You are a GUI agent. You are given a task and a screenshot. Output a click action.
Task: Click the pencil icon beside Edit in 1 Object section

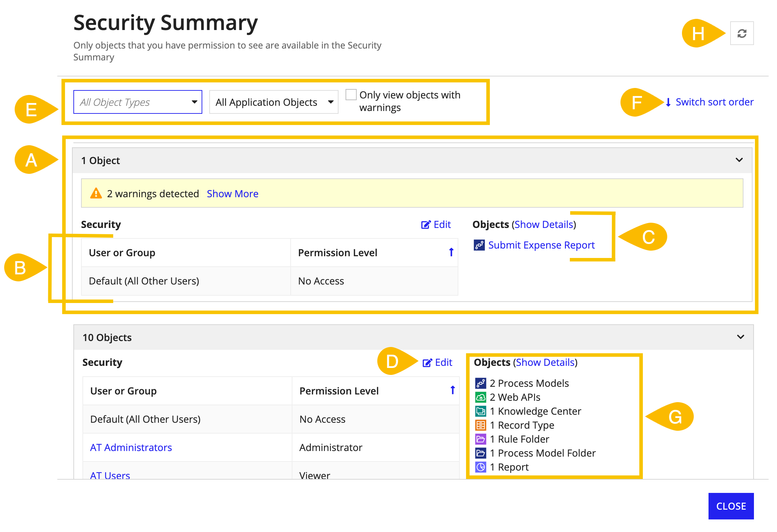click(x=426, y=224)
